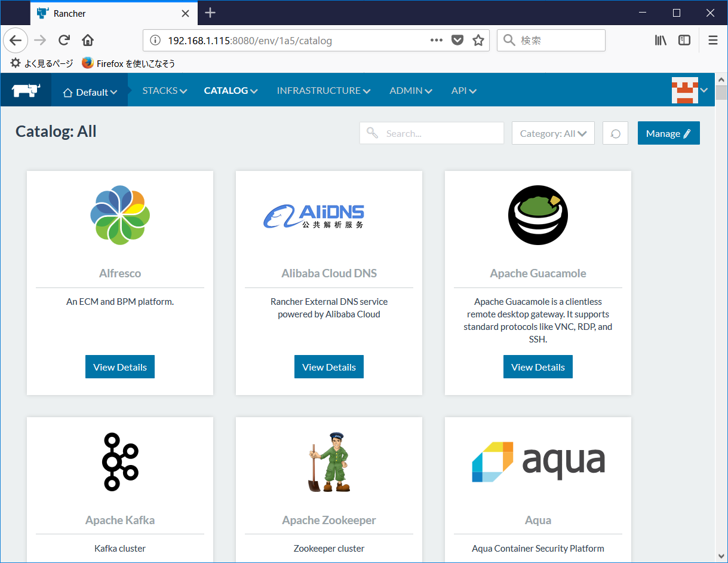The width and height of the screenshot is (728, 563).
Task: Save page to Pocket
Action: pyautogui.click(x=457, y=41)
